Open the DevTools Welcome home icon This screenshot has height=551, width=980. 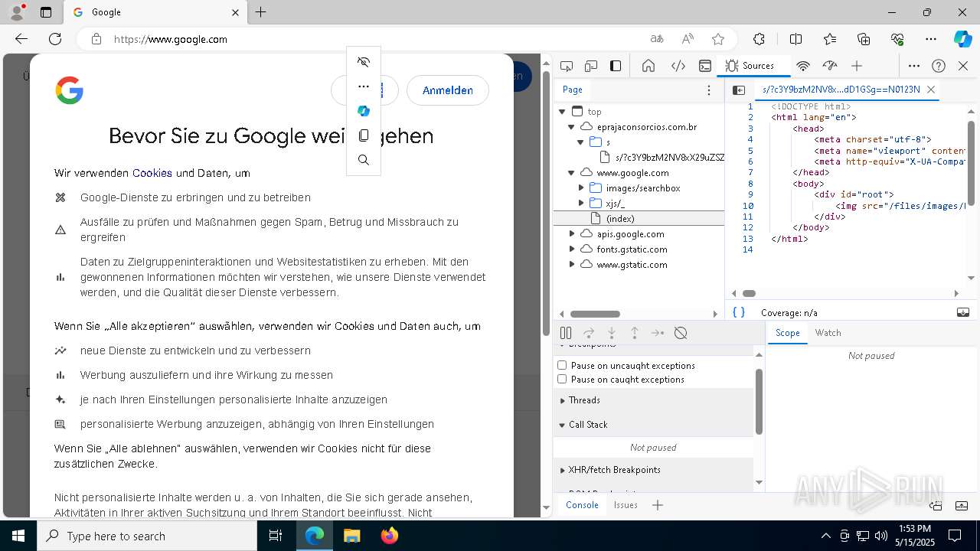click(x=648, y=66)
